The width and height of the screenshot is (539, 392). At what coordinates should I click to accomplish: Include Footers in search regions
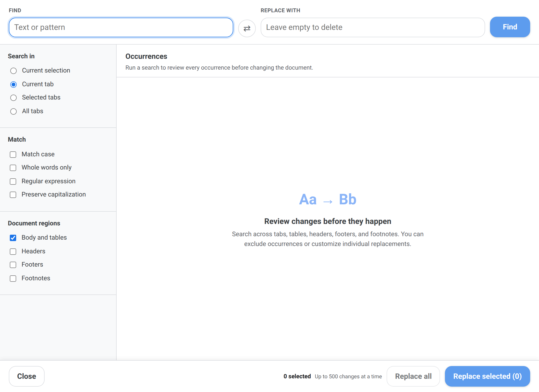pos(13,265)
